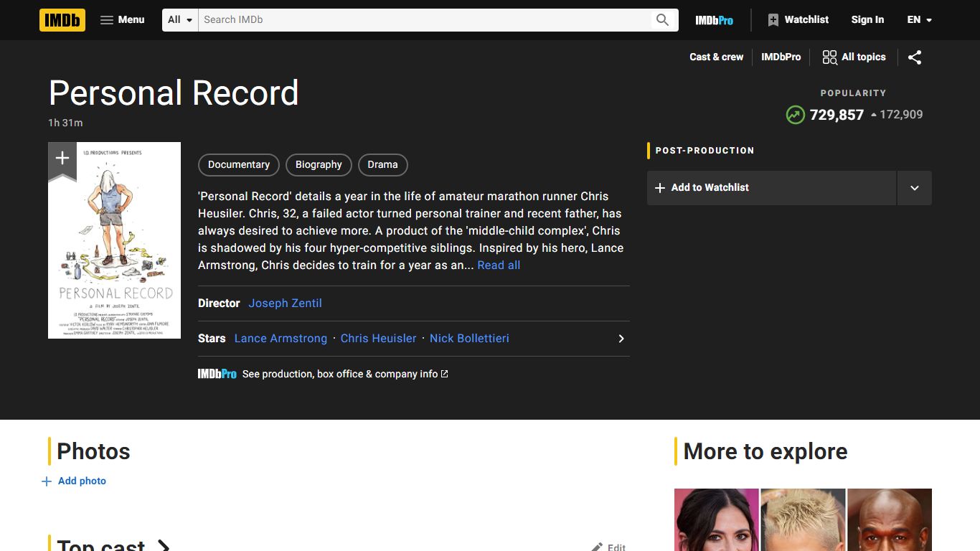
Task: Open the bald man's thumbnail
Action: click(890, 519)
